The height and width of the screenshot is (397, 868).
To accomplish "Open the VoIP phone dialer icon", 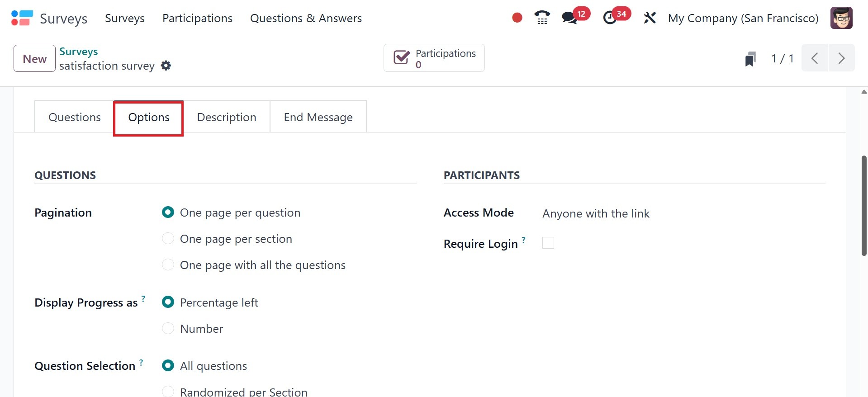I will [x=542, y=18].
